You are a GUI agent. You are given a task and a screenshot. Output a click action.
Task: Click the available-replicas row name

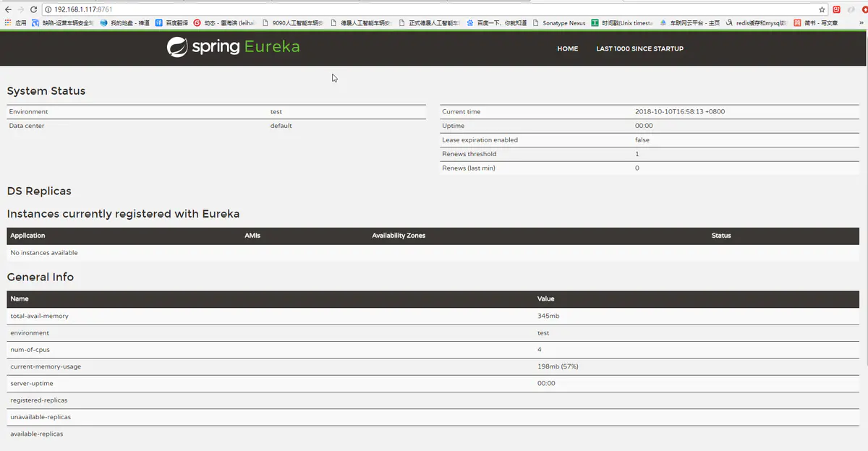coord(37,434)
